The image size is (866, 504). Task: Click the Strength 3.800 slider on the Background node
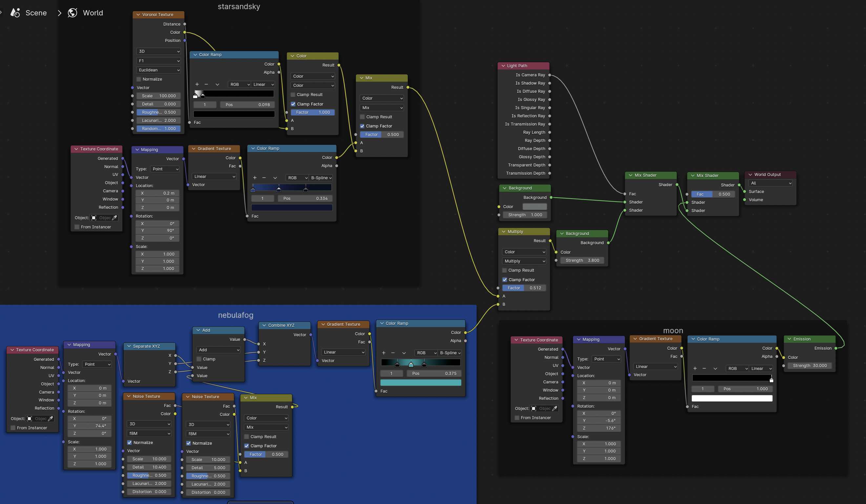click(582, 260)
